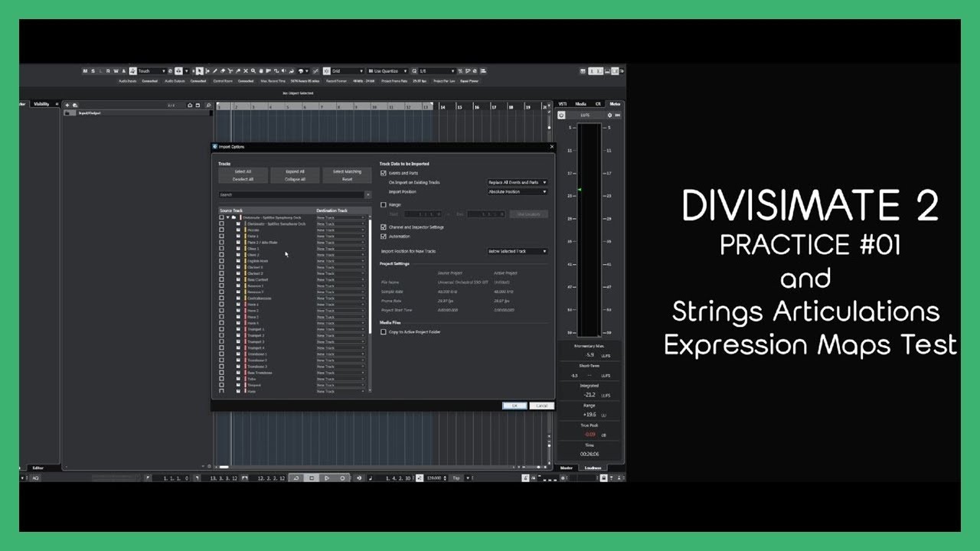Click the add track plus icon
The image size is (980, 551).
pyautogui.click(x=67, y=105)
